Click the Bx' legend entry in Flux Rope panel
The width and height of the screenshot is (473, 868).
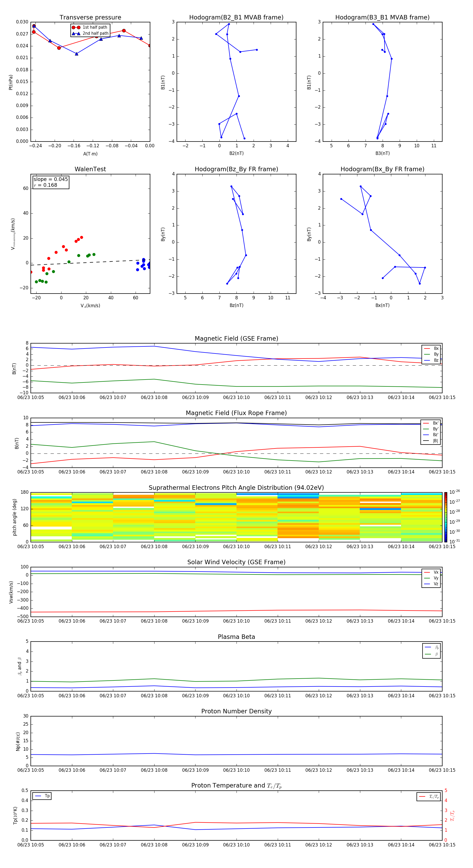point(431,423)
